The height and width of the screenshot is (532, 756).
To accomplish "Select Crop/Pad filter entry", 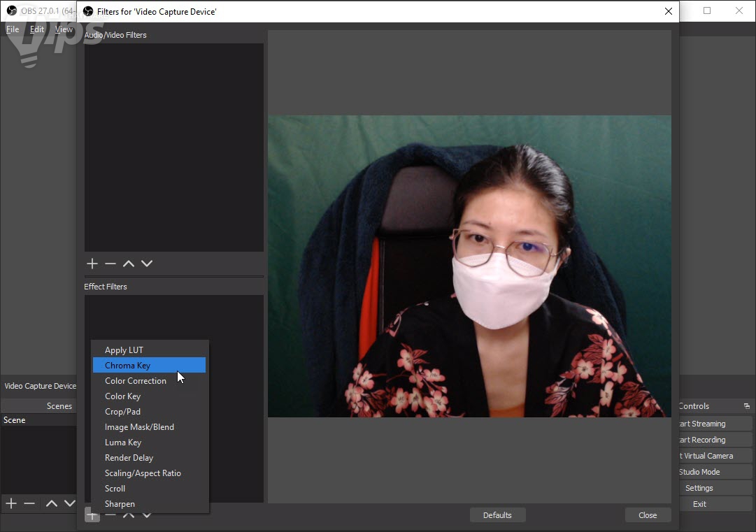I will 122,412.
